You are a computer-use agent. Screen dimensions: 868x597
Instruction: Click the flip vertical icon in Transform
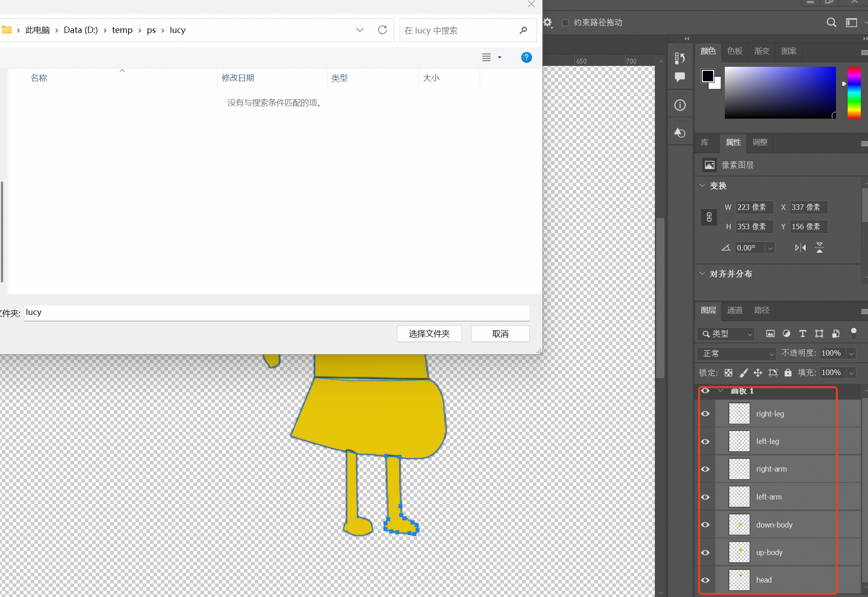click(x=819, y=248)
